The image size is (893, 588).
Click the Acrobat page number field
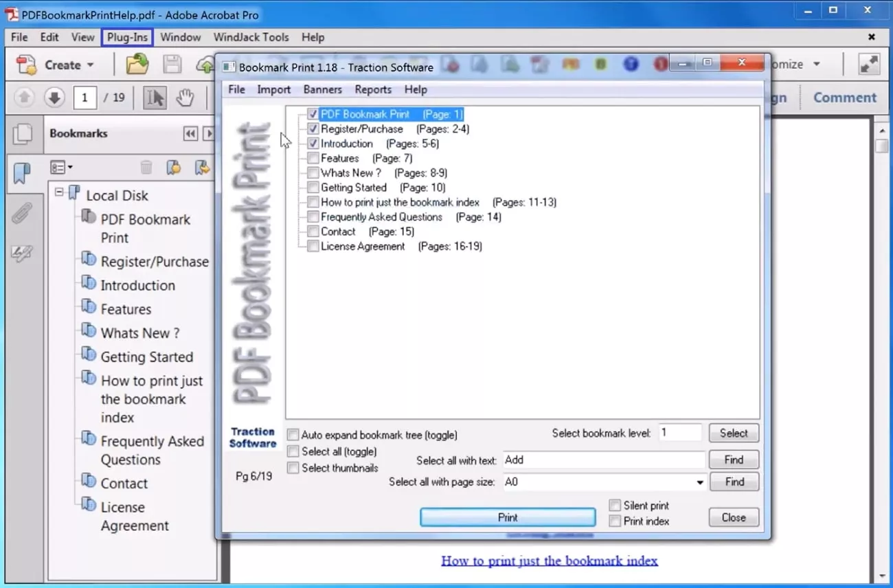point(84,98)
